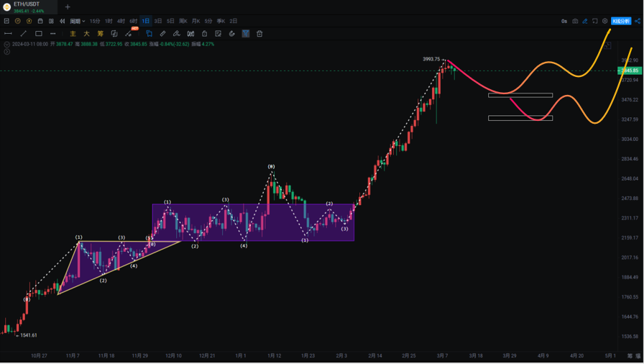Take a chart screenshot with camera icon
This screenshot has width=644, height=364.
coord(575,21)
